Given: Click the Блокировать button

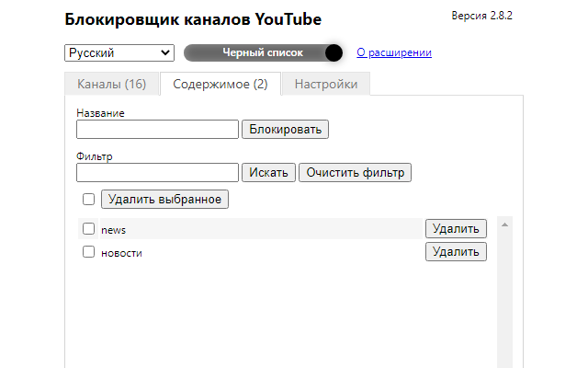Looking at the screenshot, I should (x=286, y=129).
